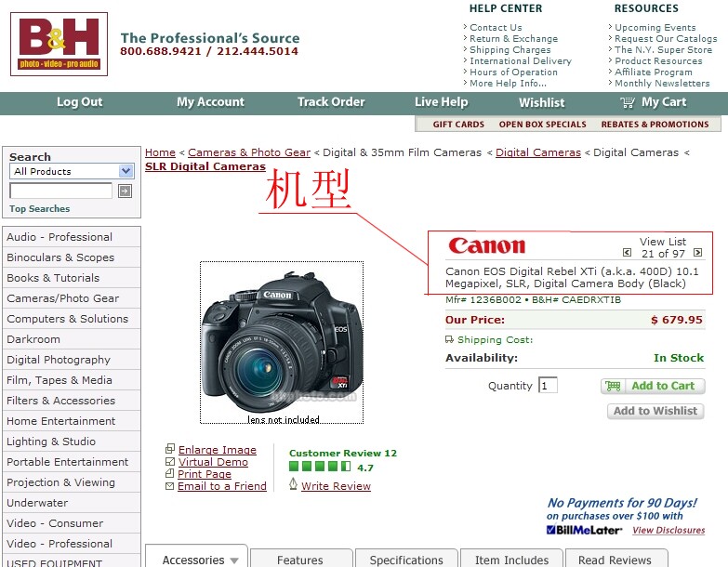728x567 pixels.
Task: Click the Email to a Friend envelope icon
Action: 169,486
